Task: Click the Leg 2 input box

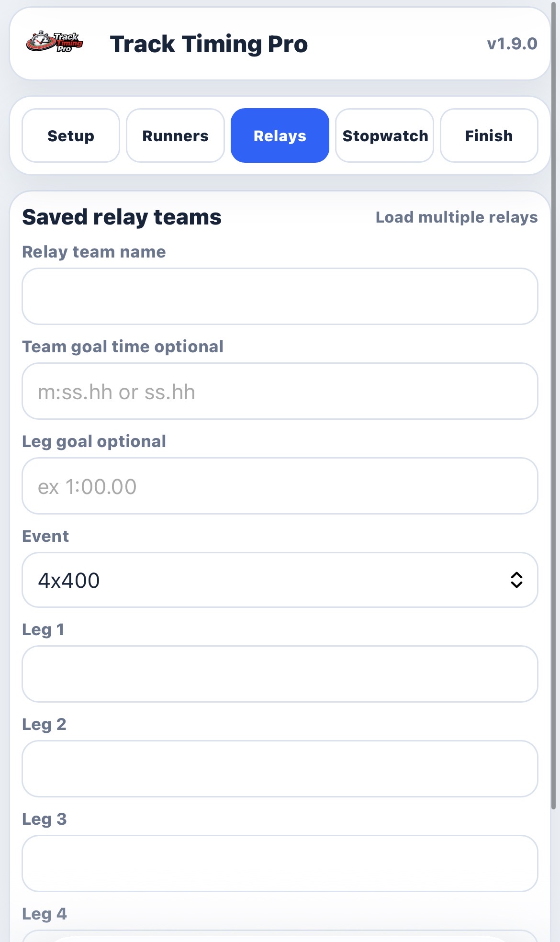Action: click(x=280, y=769)
